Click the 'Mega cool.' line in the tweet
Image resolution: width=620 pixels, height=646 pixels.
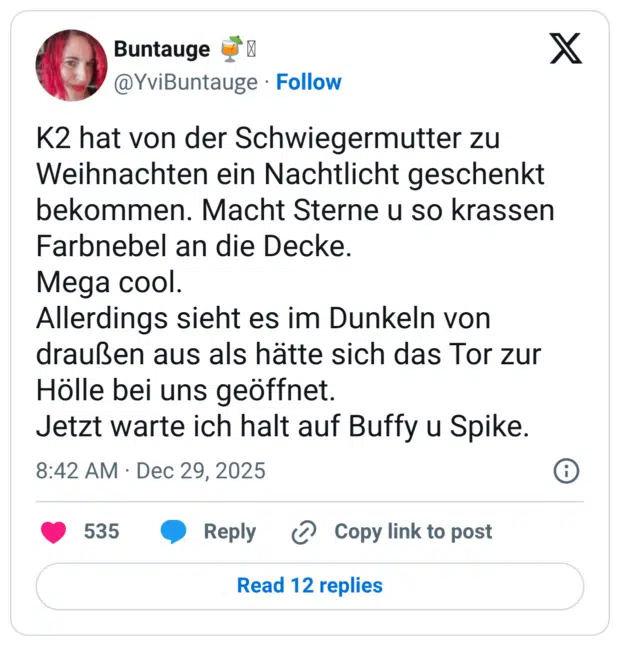(x=110, y=282)
